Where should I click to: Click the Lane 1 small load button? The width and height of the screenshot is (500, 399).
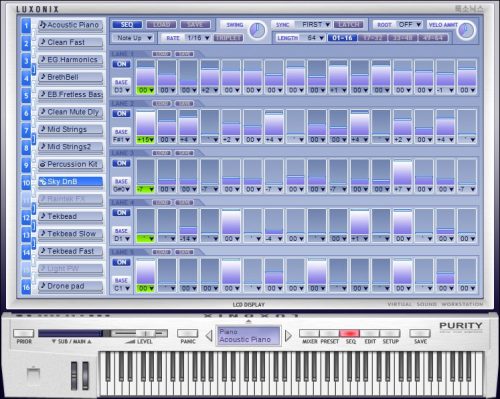[162, 54]
